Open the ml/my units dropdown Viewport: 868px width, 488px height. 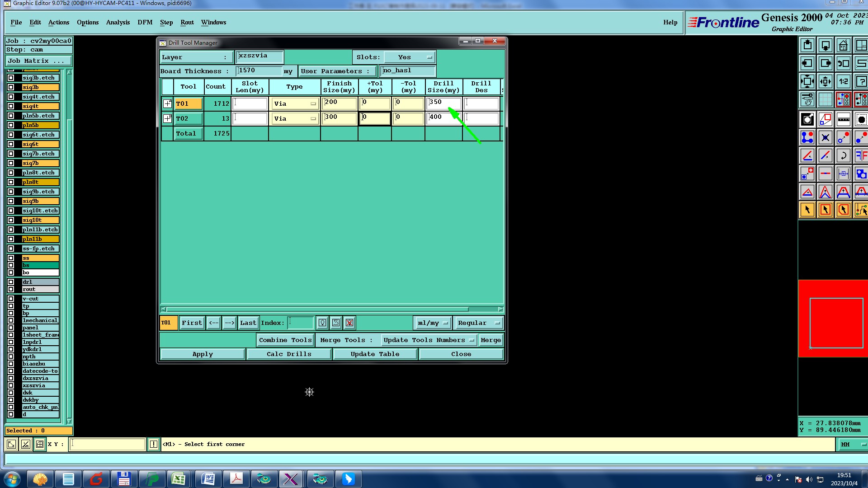(432, 323)
